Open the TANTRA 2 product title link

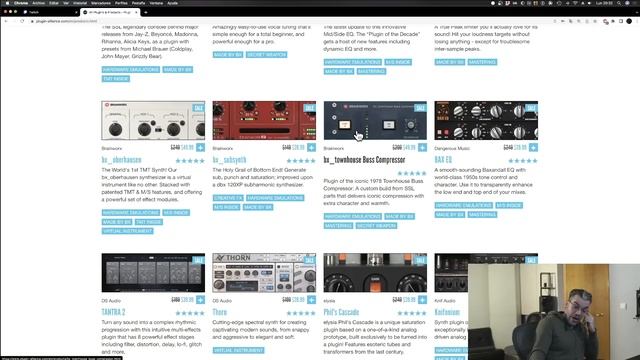click(113, 312)
